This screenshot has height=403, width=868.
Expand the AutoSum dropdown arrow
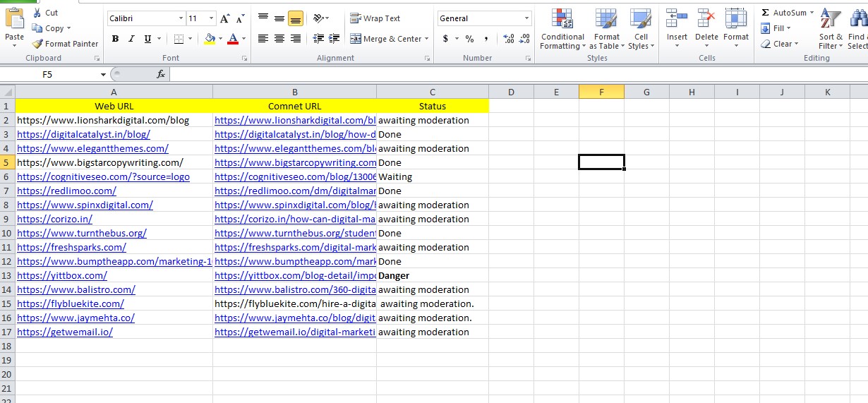pos(812,13)
